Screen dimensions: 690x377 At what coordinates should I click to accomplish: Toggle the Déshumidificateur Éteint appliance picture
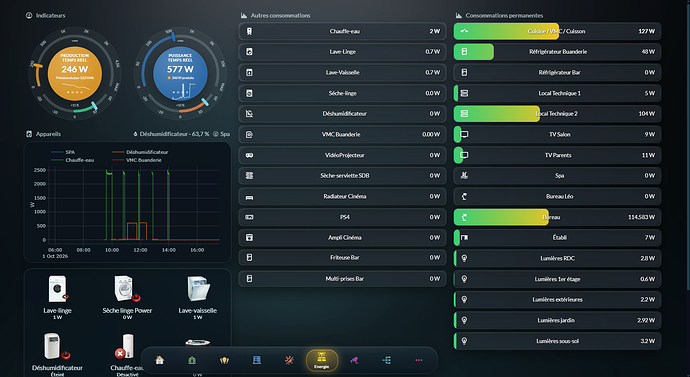tap(57, 347)
